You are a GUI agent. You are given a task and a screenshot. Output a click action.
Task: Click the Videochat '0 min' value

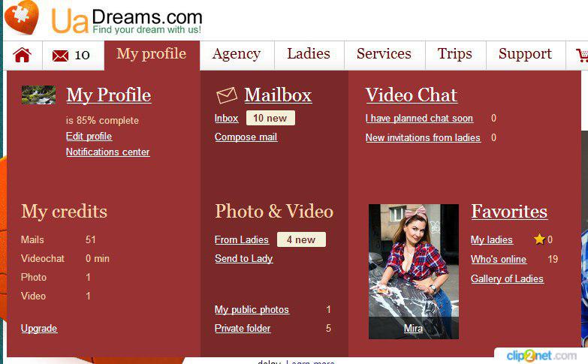pos(98,258)
